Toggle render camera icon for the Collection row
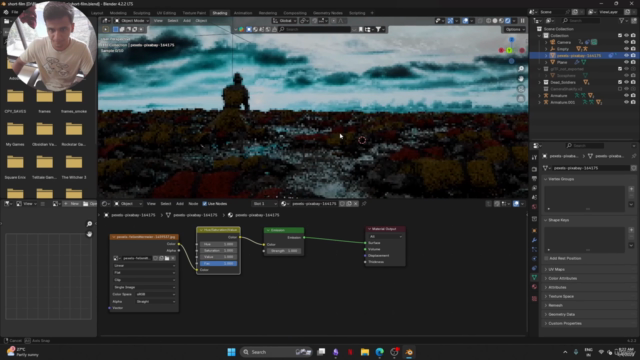 633,36
